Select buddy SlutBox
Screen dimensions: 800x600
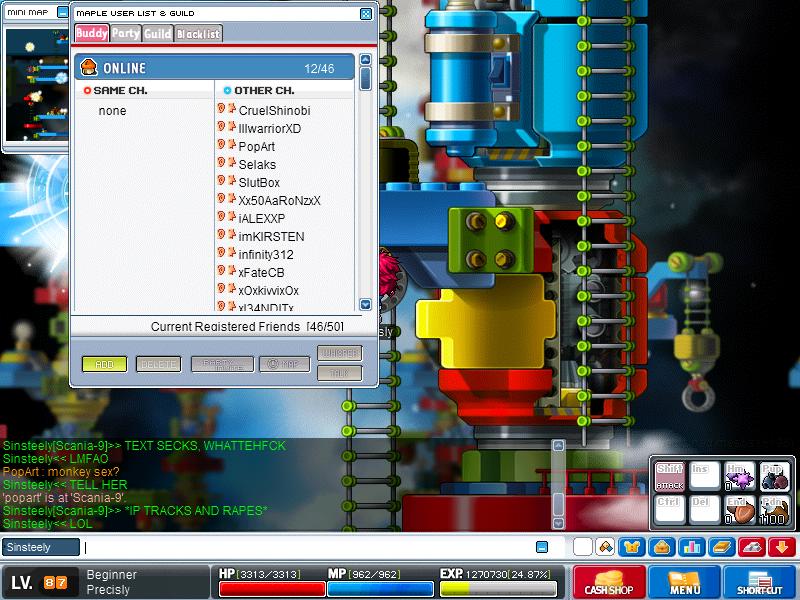pyautogui.click(x=259, y=183)
